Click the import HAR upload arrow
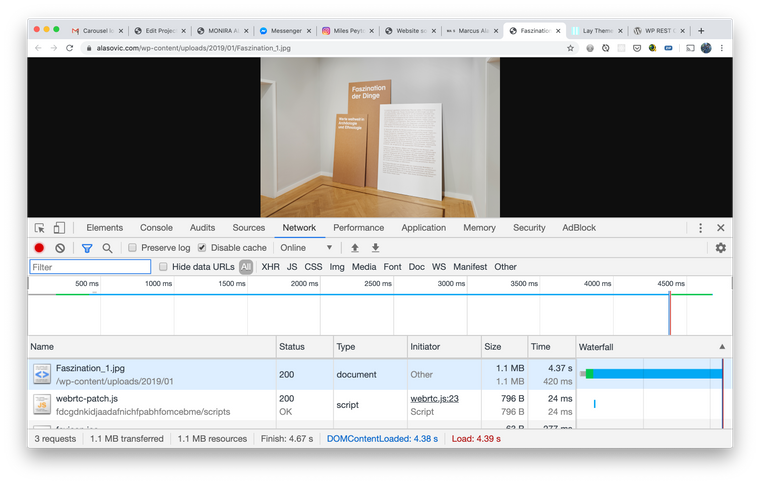Viewport: 760px width, 484px height. click(355, 248)
